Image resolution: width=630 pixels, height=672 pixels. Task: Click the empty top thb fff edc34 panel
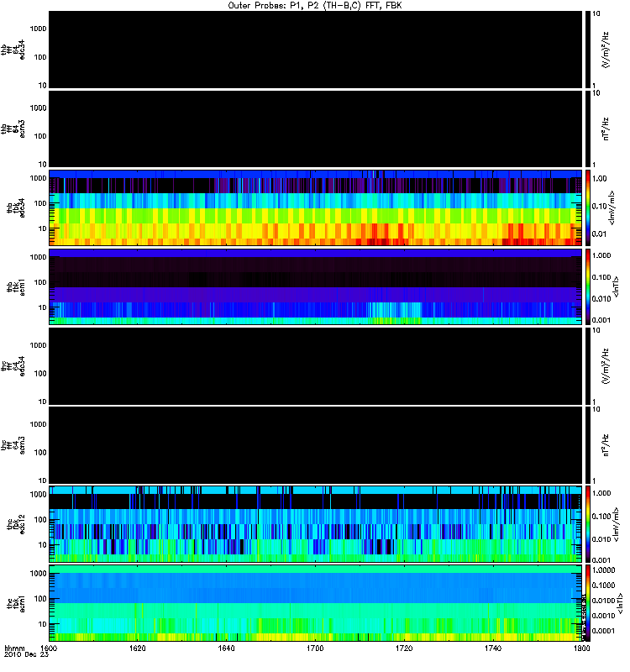click(x=316, y=50)
